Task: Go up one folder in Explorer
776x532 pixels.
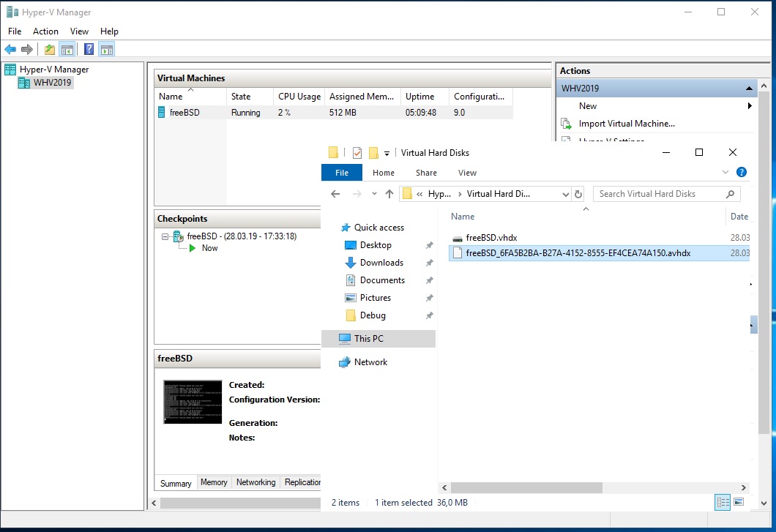Action: (x=389, y=194)
